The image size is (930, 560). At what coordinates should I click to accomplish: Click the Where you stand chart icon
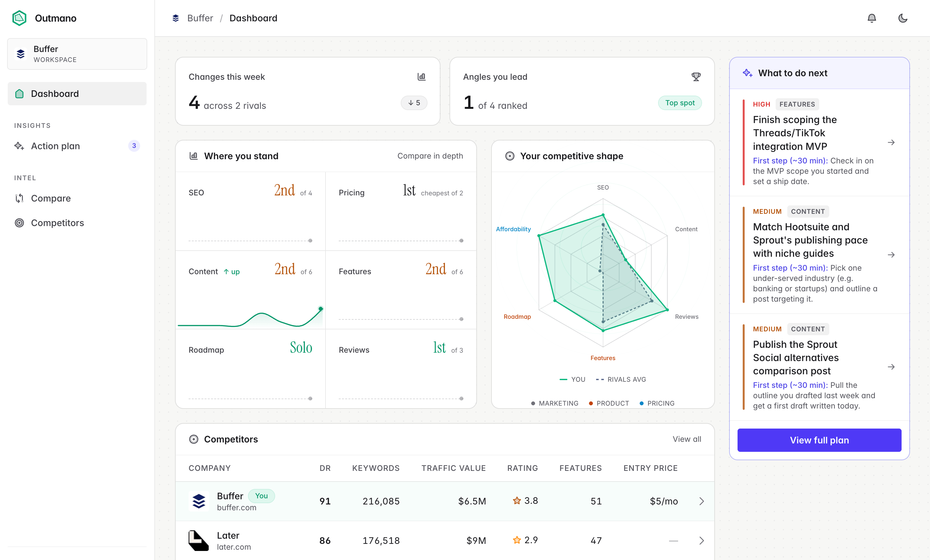pyautogui.click(x=193, y=156)
